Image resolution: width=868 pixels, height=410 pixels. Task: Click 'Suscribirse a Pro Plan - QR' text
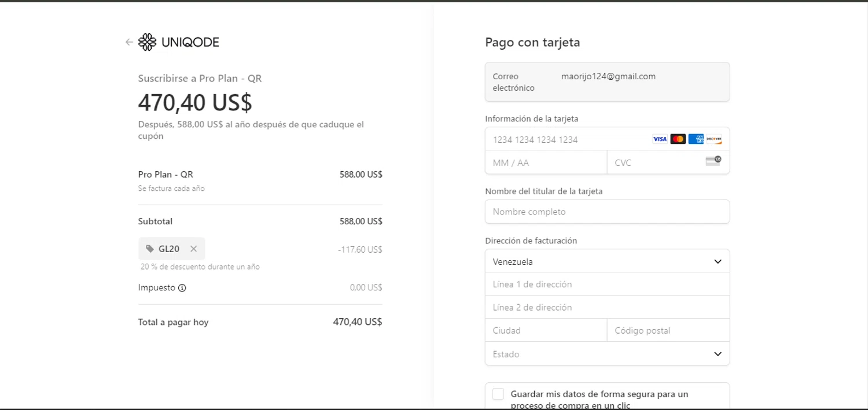200,79
